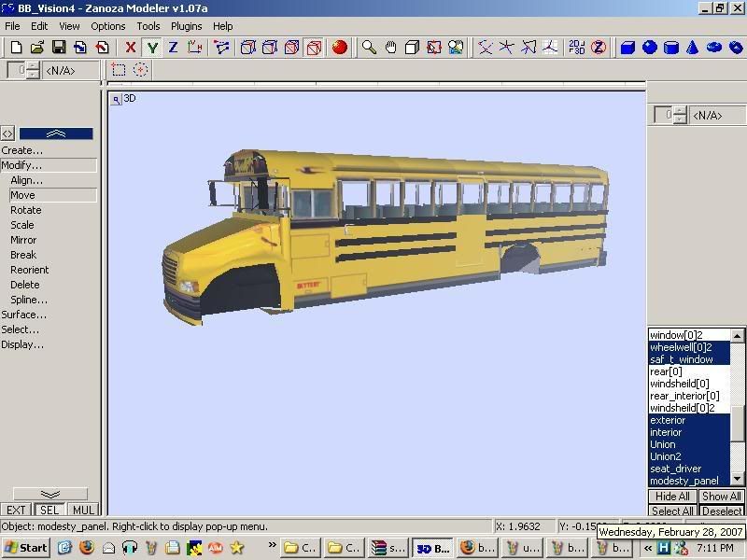
Task: Toggle SEL selected mode button
Action: click(49, 511)
